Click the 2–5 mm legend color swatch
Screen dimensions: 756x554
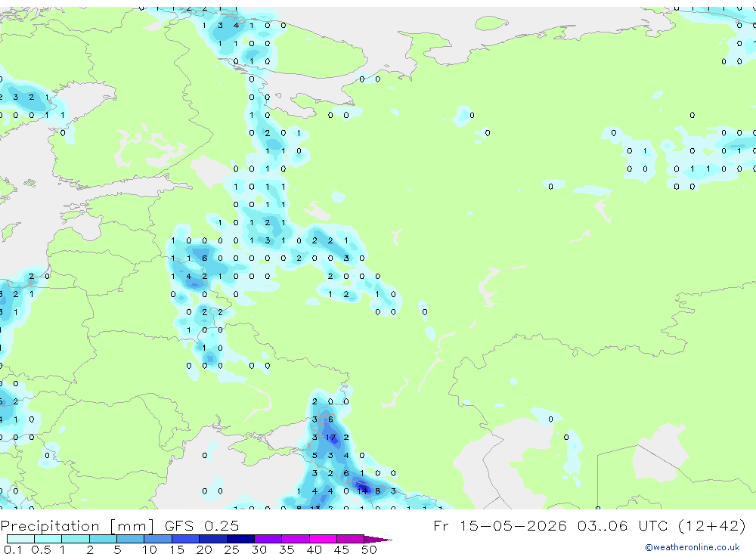[103, 539]
